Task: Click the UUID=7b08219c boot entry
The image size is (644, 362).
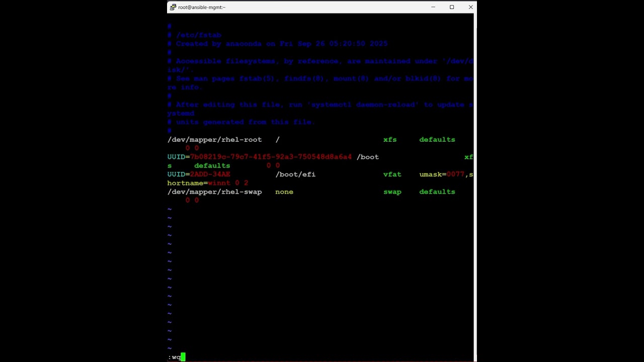Action: [260, 157]
